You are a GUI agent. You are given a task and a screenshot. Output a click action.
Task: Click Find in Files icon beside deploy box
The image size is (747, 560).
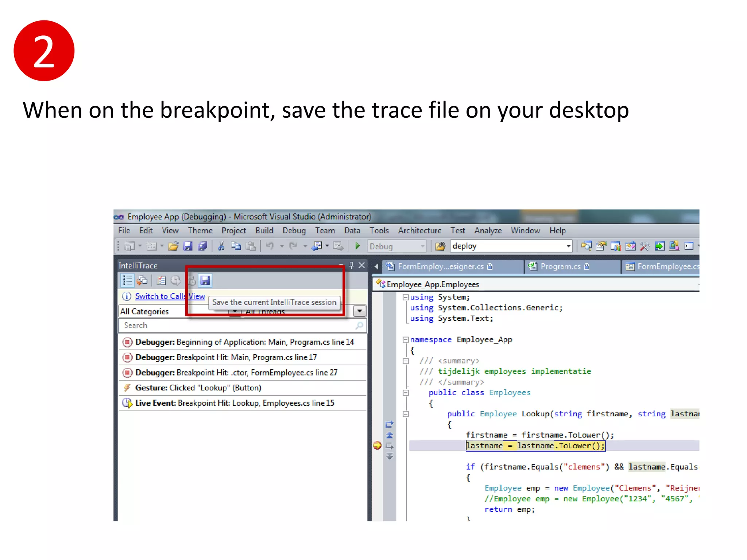[440, 246]
